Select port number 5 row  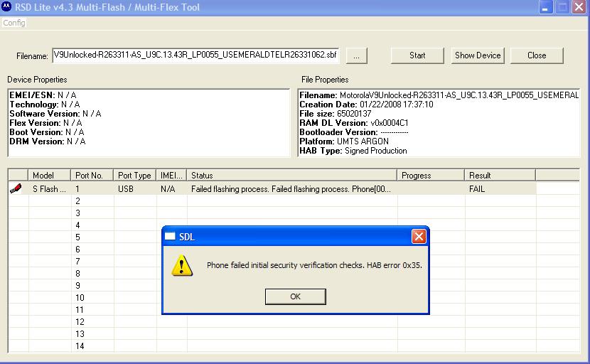77,237
